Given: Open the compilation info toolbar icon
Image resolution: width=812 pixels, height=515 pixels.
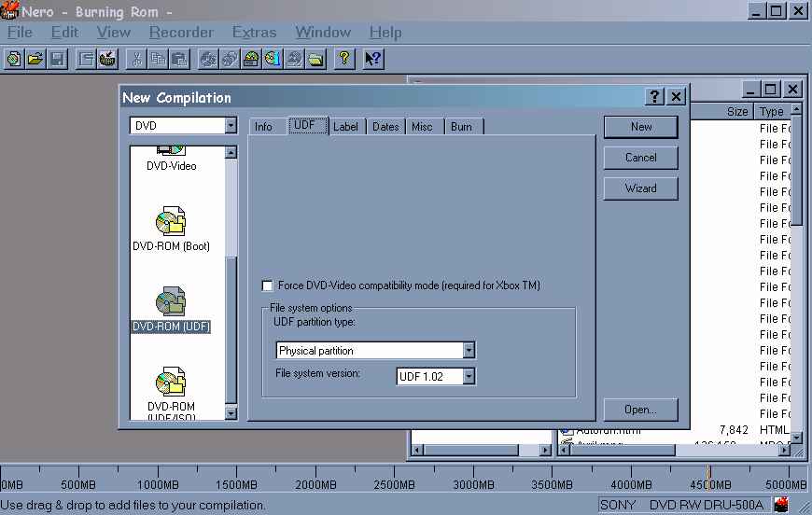Looking at the screenshot, I should (86, 59).
